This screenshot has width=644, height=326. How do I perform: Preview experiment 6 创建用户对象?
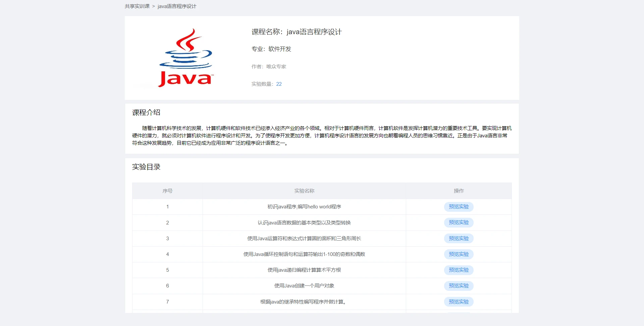(459, 286)
